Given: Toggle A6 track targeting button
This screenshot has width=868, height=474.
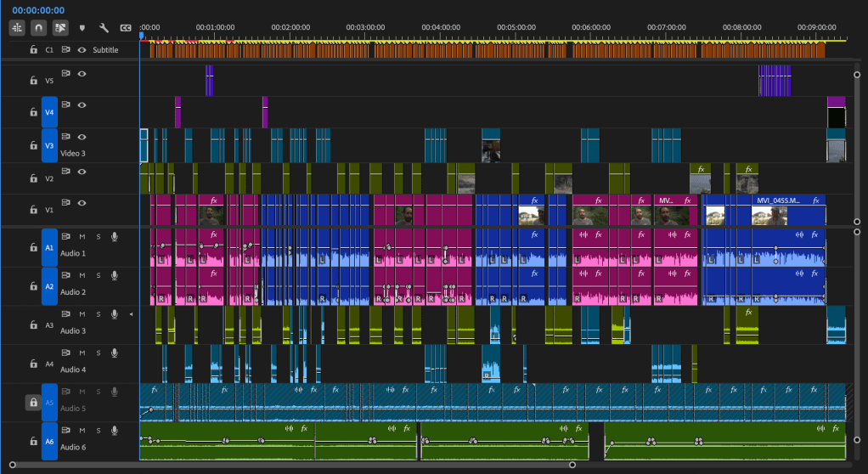Looking at the screenshot, I should 49,442.
